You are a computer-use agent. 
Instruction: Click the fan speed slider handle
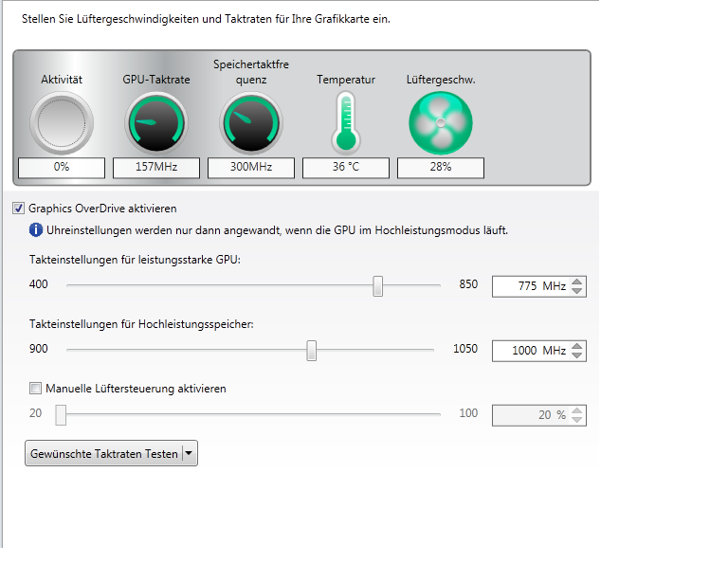(x=61, y=414)
